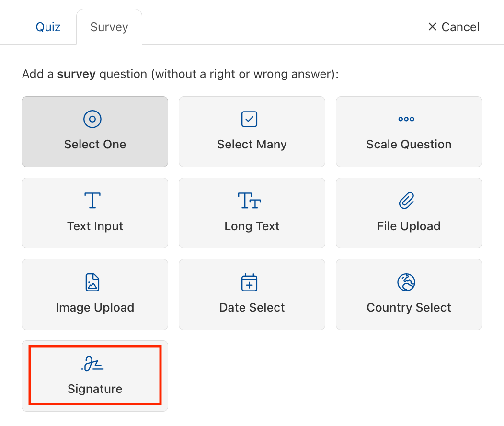Click the three-dots icon for Scale Question
Image resolution: width=504 pixels, height=426 pixels.
click(406, 119)
